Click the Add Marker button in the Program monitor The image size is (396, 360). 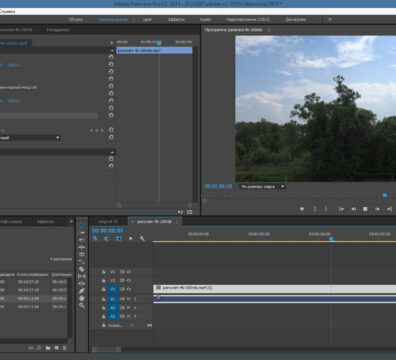(302, 209)
